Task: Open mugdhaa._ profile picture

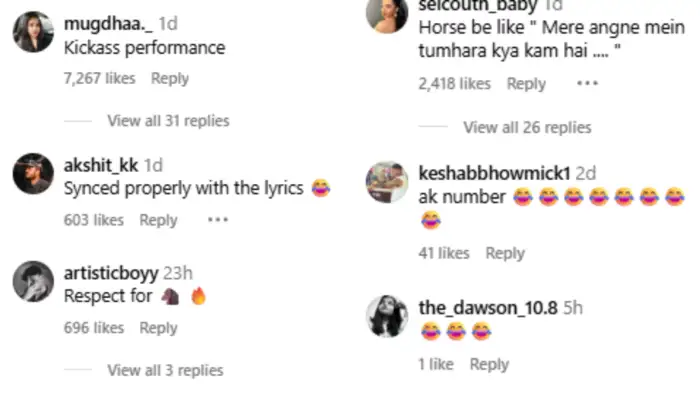Action: pyautogui.click(x=33, y=32)
